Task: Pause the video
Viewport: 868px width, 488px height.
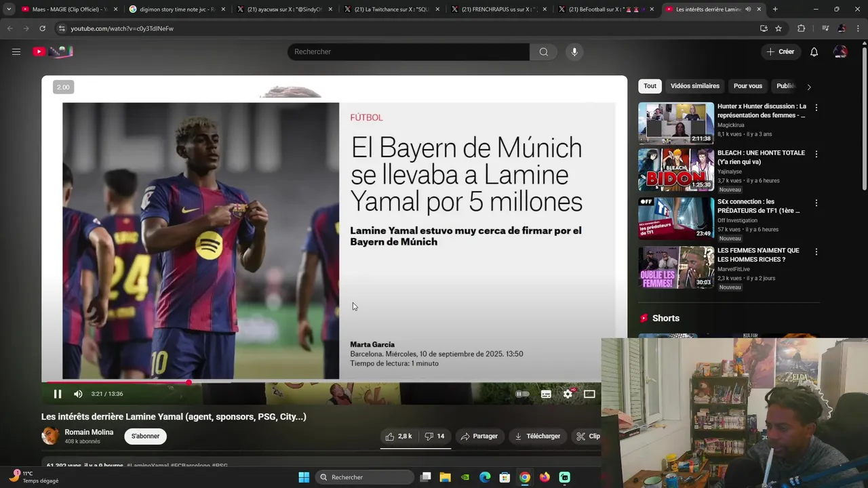Action: pos(58,394)
